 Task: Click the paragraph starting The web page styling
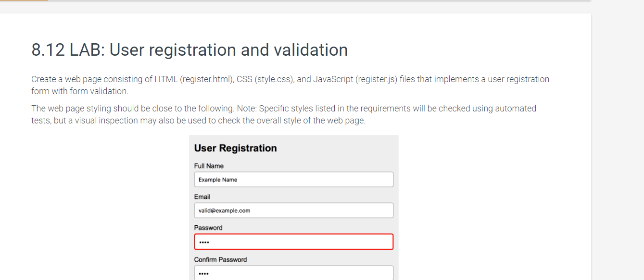(x=284, y=114)
